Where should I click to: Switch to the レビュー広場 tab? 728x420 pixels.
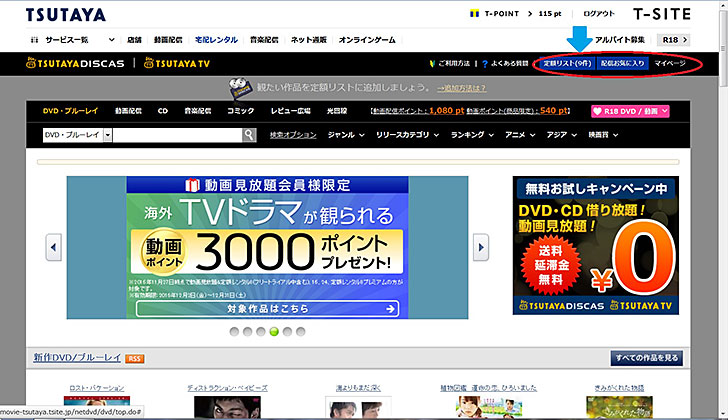pyautogui.click(x=291, y=111)
